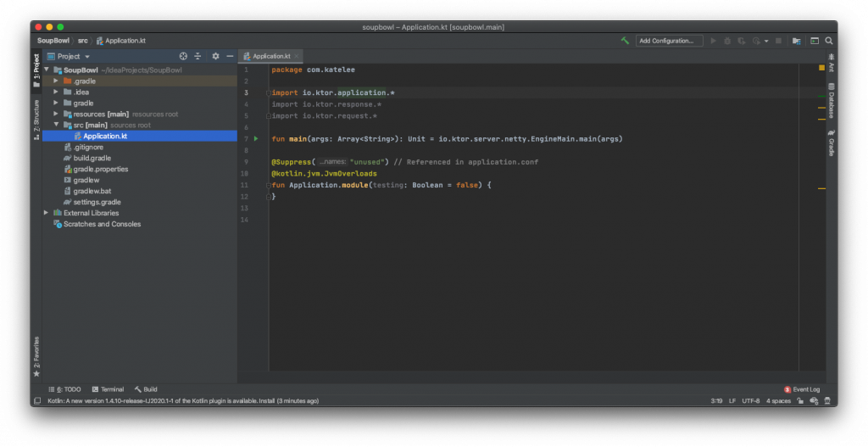Open Project Structure icon in toolbar
868x447 pixels.
[797, 41]
